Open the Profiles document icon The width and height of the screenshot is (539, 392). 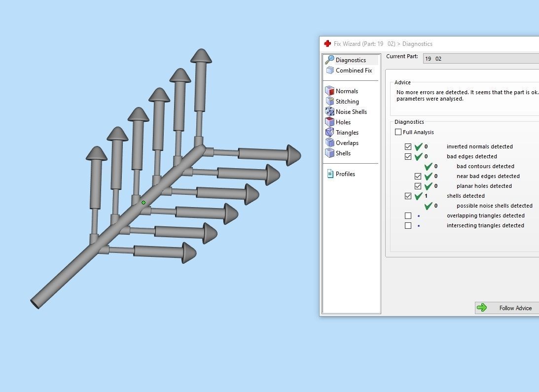330,174
